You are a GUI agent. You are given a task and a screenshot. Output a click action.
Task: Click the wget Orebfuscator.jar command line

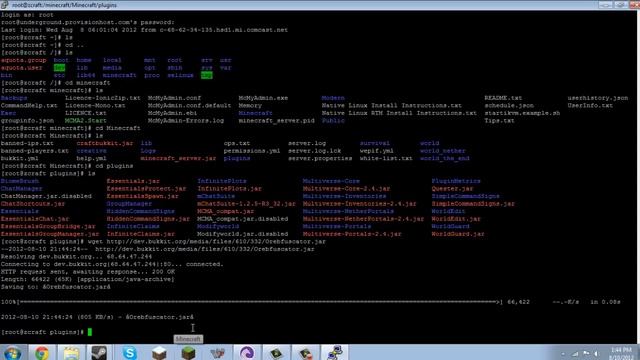pyautogui.click(x=163, y=241)
